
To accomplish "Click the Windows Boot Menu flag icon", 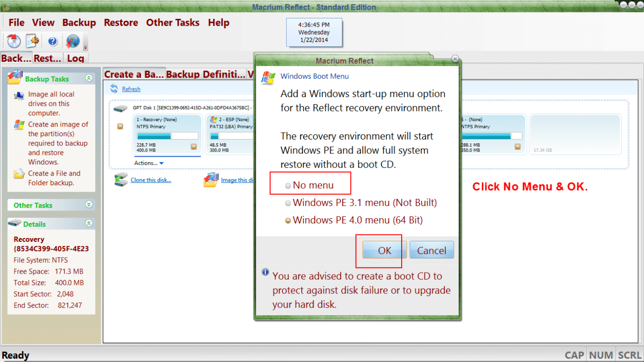I will (x=268, y=78).
